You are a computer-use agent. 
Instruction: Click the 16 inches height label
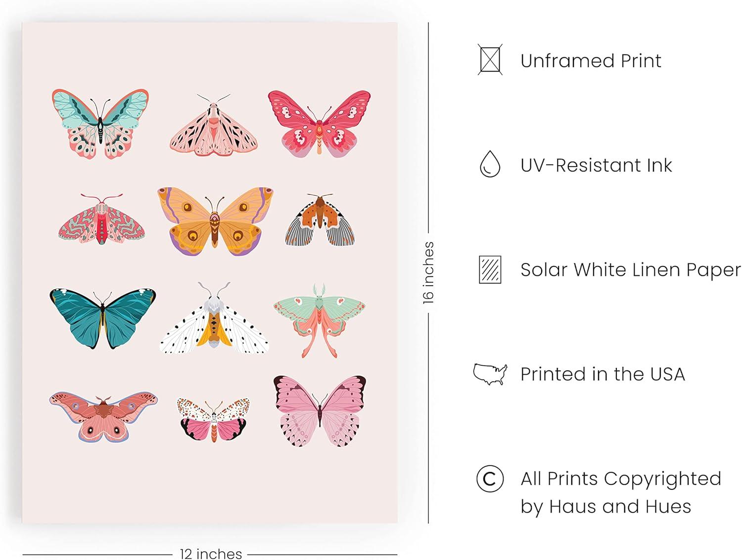428,272
